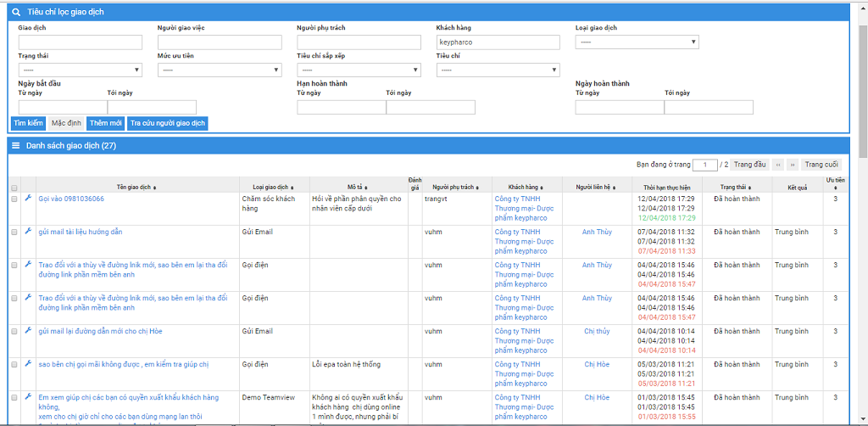Focus the 'Người phụ trách' filter field
Viewport: 868px width, 426px height.
click(x=359, y=42)
